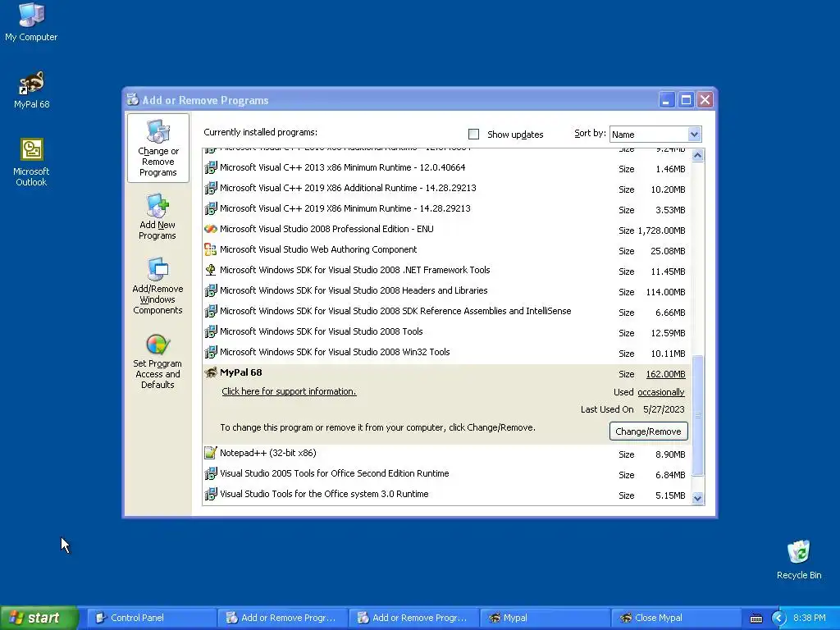Click the occasionally usage link
840x630 pixels.
coord(661,392)
